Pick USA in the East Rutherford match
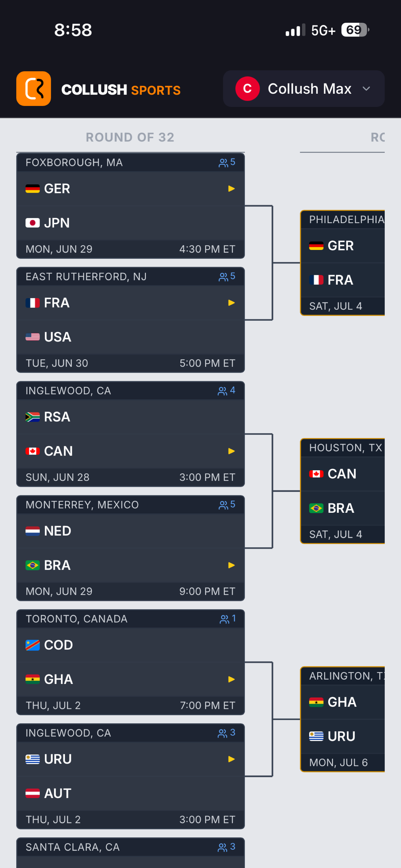The width and height of the screenshot is (401, 868). [131, 337]
